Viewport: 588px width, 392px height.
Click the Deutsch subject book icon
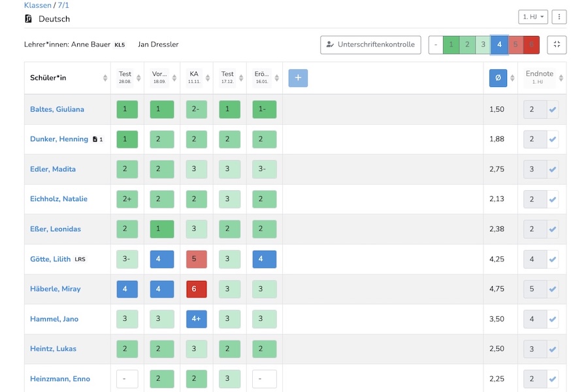[x=28, y=19]
